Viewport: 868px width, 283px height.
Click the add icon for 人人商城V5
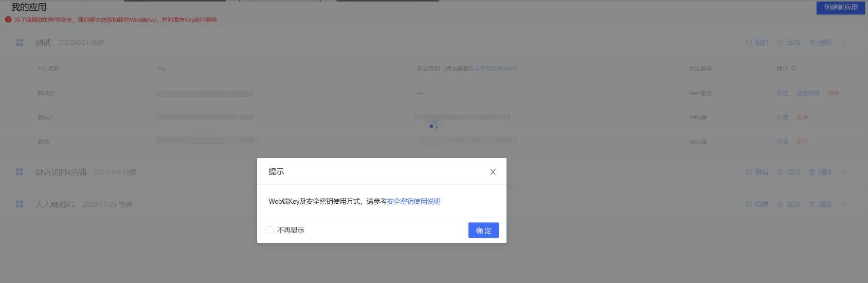(780, 204)
